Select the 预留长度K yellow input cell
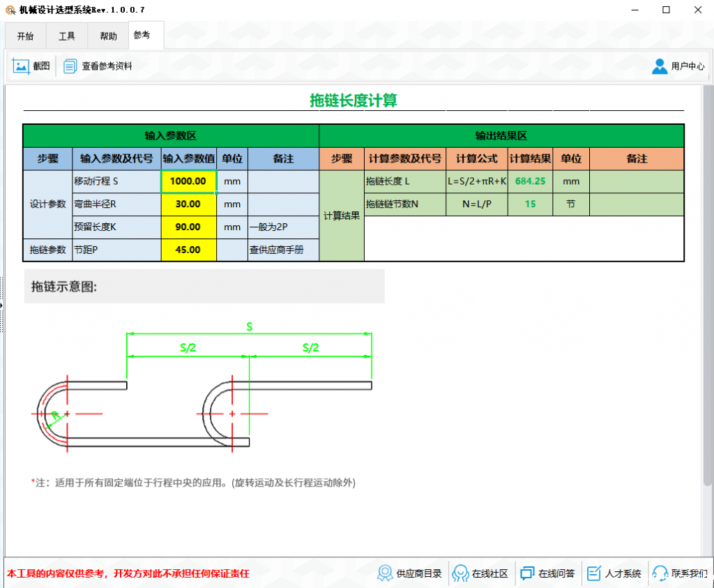Viewport: 714px width, 588px height. click(188, 227)
